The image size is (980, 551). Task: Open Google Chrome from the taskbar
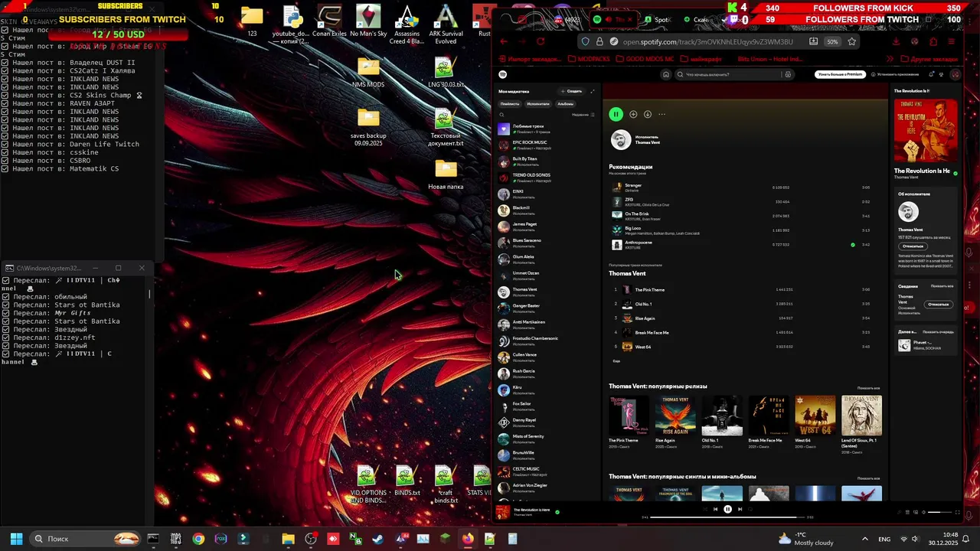[198, 539]
